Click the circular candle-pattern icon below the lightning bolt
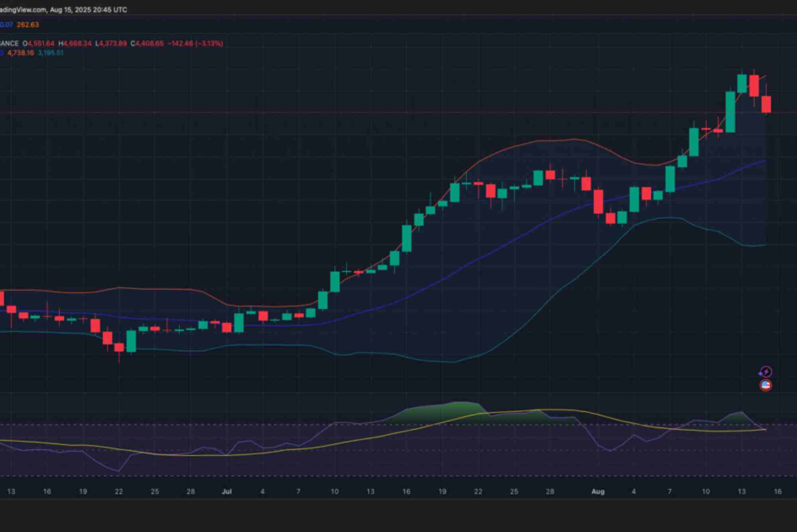The height and width of the screenshot is (532, 797). pyautogui.click(x=765, y=384)
